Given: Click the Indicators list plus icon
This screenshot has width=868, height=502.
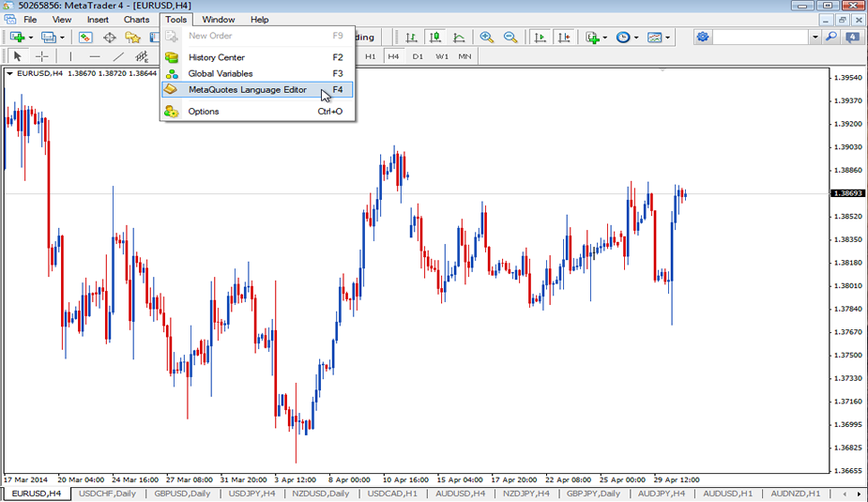Looking at the screenshot, I should [x=592, y=38].
